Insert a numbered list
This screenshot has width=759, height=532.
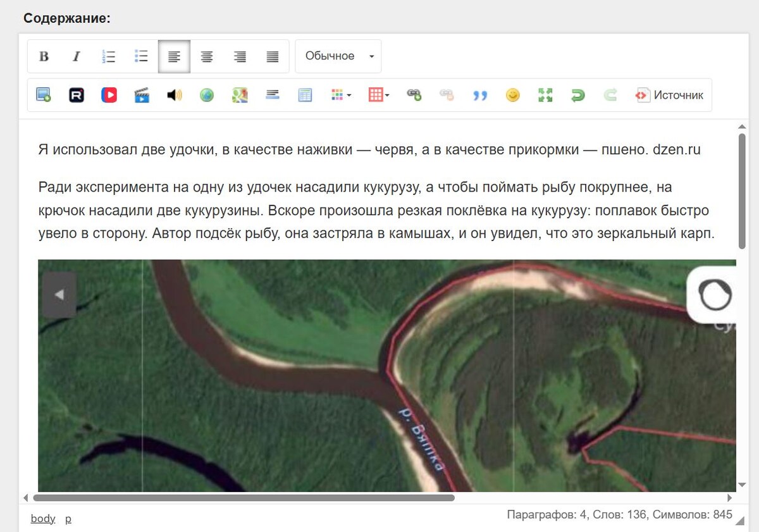point(109,56)
